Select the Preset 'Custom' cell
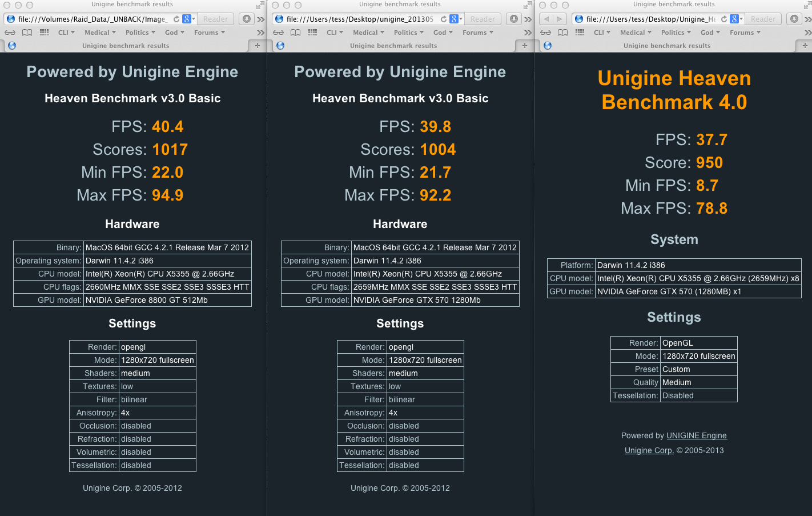 point(699,369)
